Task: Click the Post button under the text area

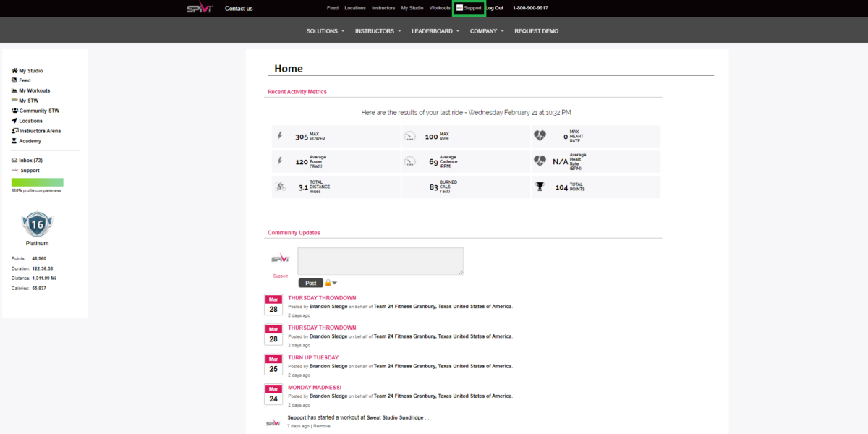Action: pyautogui.click(x=310, y=283)
